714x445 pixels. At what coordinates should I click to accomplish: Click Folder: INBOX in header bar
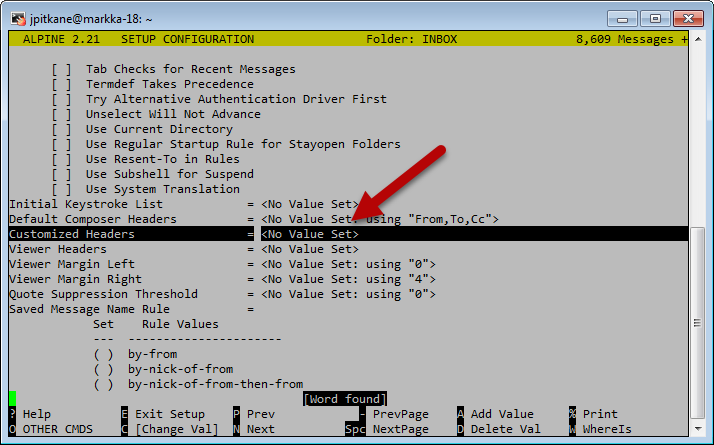tap(412, 39)
